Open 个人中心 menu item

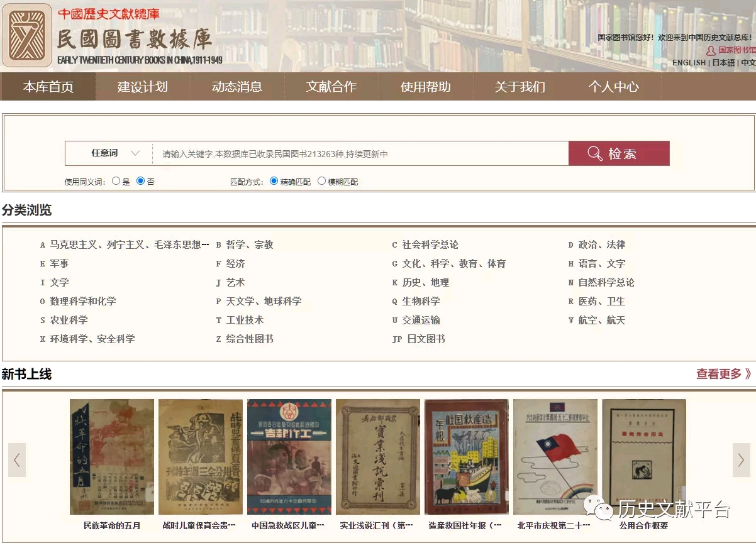click(x=614, y=87)
